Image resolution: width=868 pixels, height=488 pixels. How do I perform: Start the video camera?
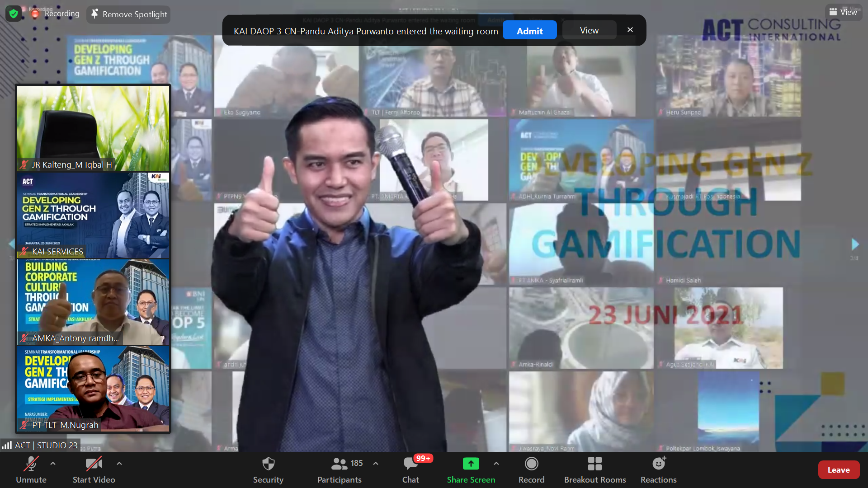point(94,469)
